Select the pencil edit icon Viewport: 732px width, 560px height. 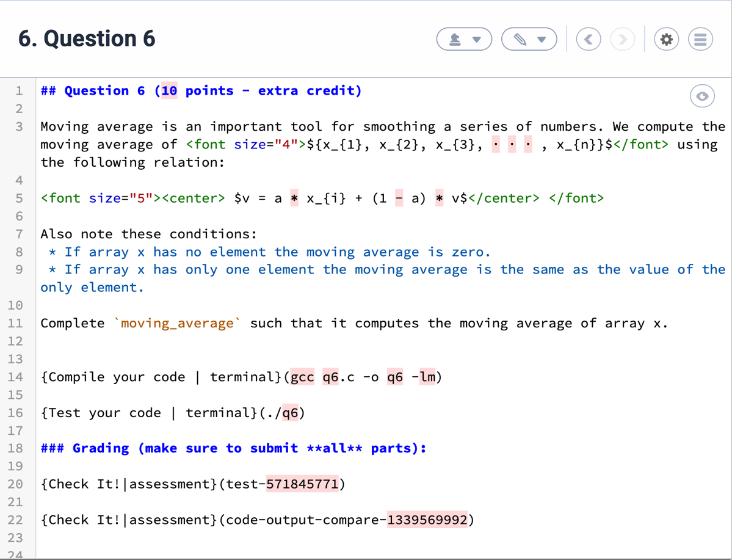tap(520, 38)
